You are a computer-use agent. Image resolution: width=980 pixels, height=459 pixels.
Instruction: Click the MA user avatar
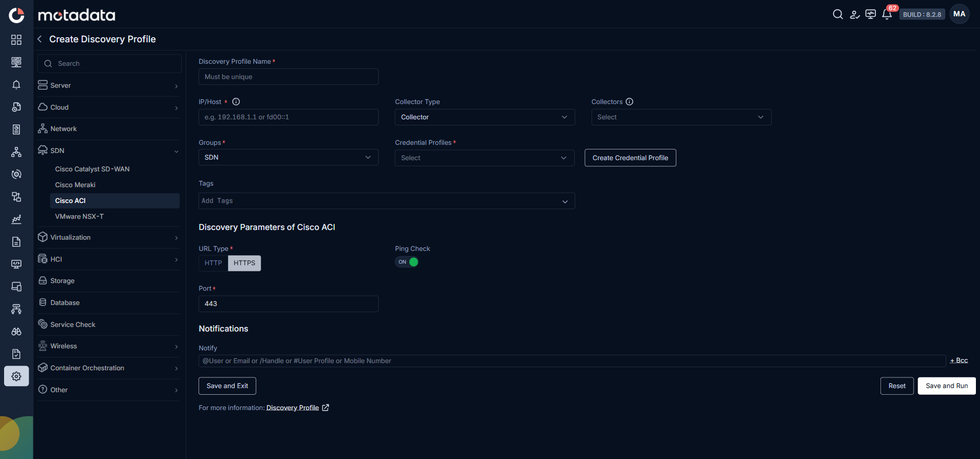point(960,14)
